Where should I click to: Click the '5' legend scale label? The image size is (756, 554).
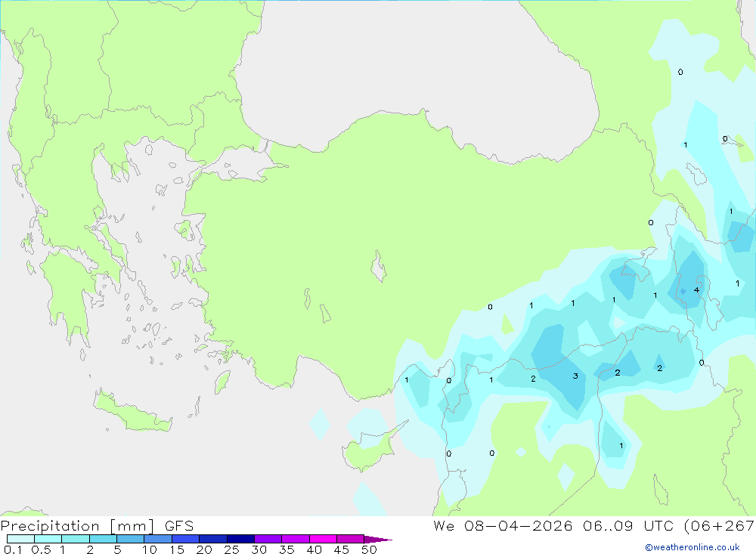tap(117, 549)
